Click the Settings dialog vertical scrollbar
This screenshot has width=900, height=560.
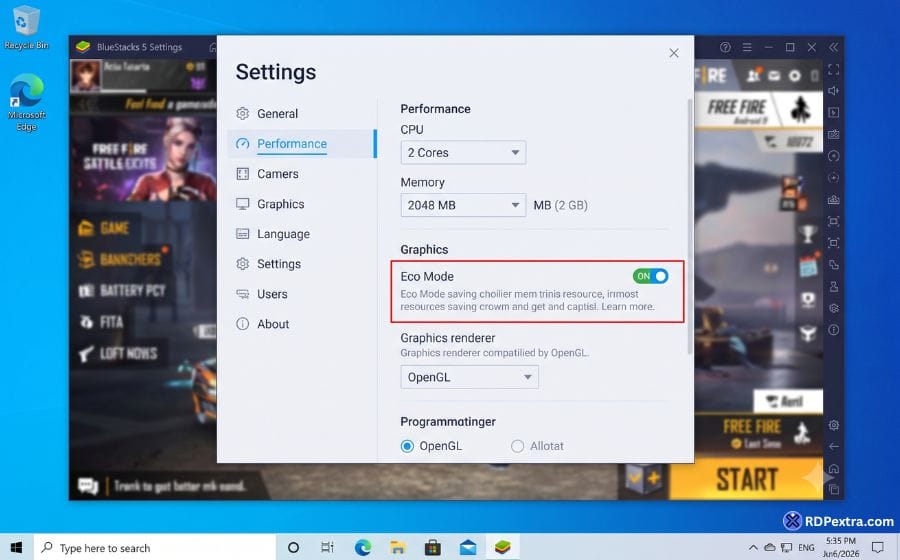(690, 227)
